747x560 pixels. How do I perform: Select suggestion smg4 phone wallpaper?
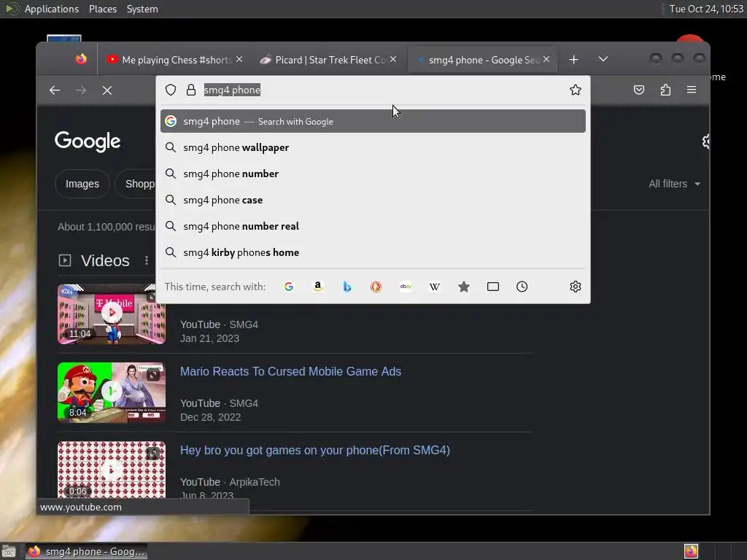(x=373, y=147)
